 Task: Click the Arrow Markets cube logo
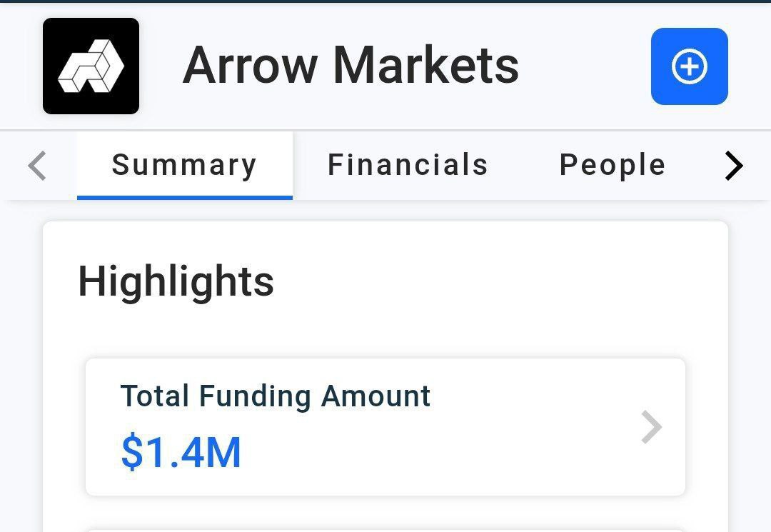(91, 66)
